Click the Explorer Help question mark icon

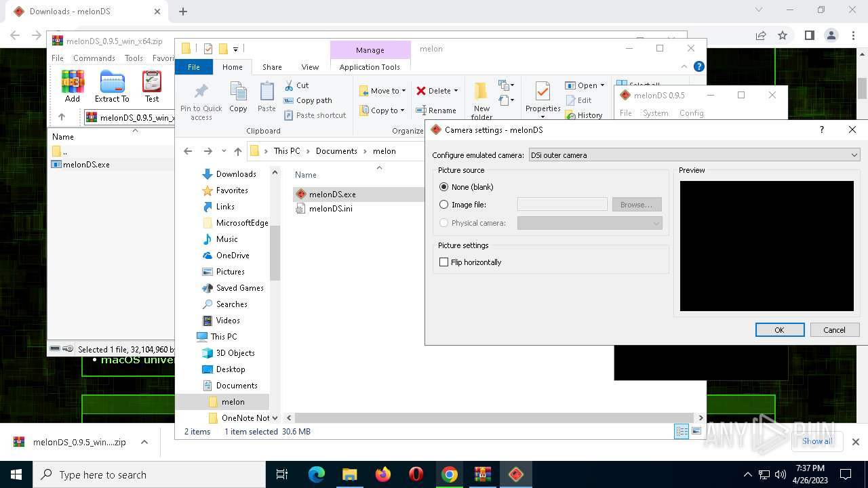point(699,66)
